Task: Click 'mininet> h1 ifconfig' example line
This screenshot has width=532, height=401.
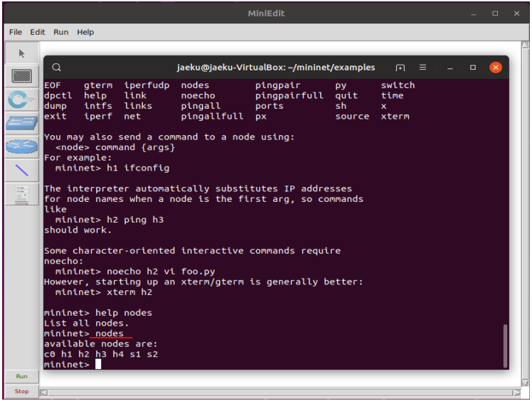Action: click(112, 168)
